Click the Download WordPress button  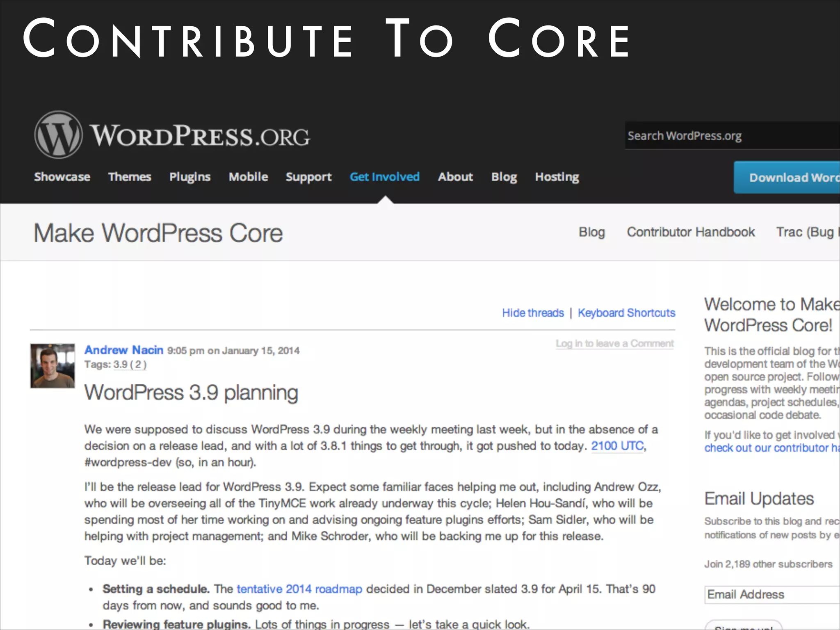click(x=787, y=177)
